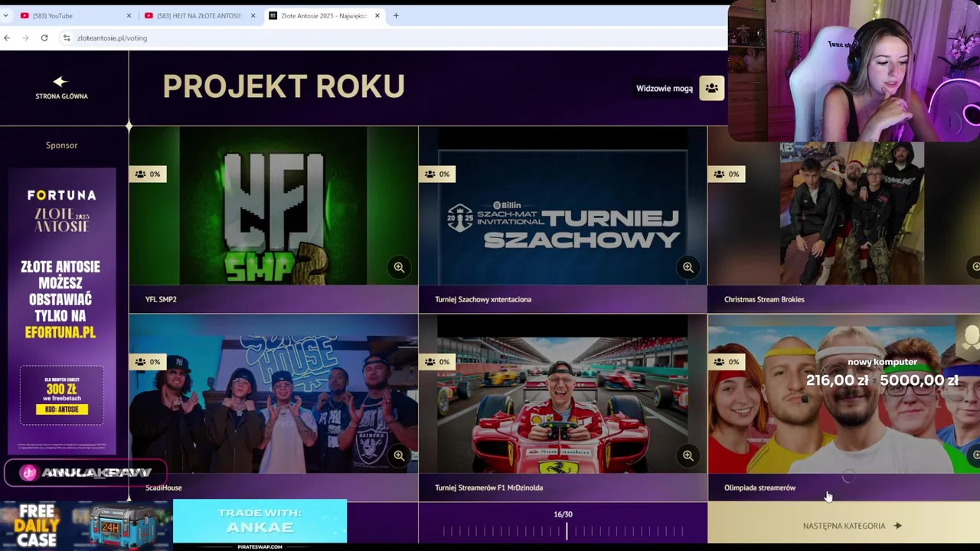The image size is (980, 551).
Task: Choose the Christmas Stream Brokies thumbnail
Action: (844, 205)
